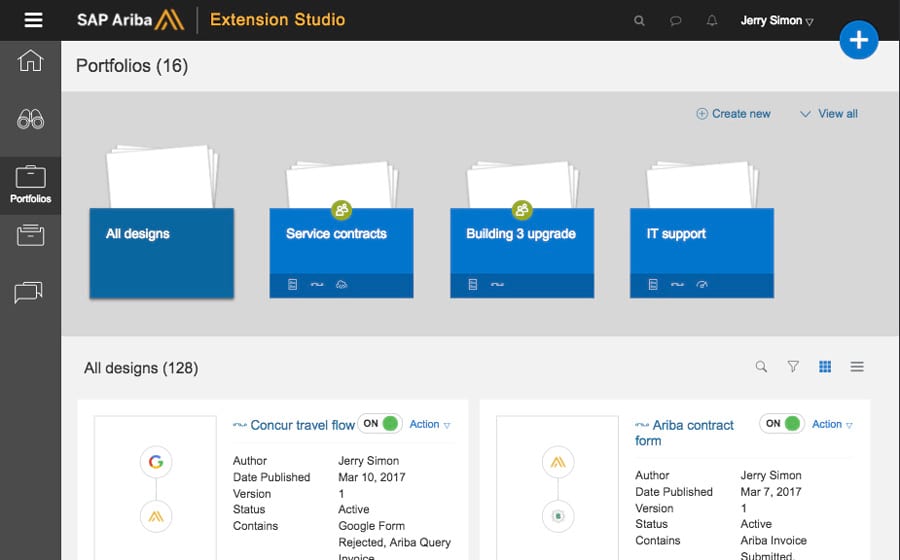Open the search icon in the header
Screen dimensions: 900x560
coord(639,21)
